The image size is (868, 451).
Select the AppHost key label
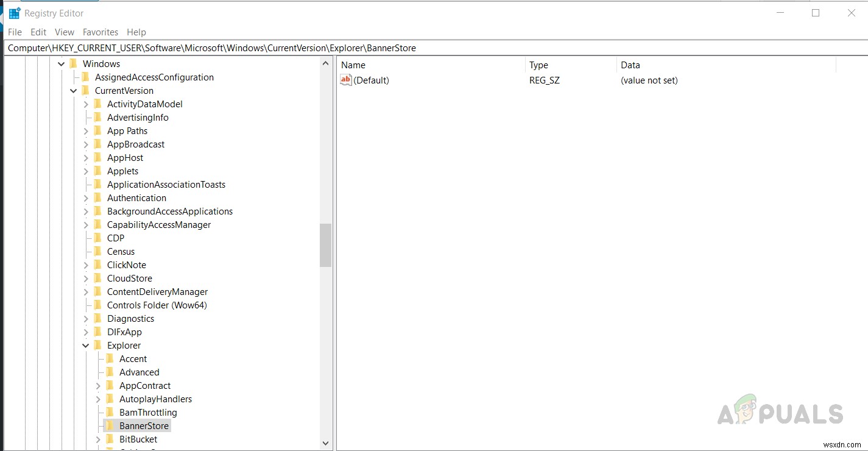click(x=125, y=158)
